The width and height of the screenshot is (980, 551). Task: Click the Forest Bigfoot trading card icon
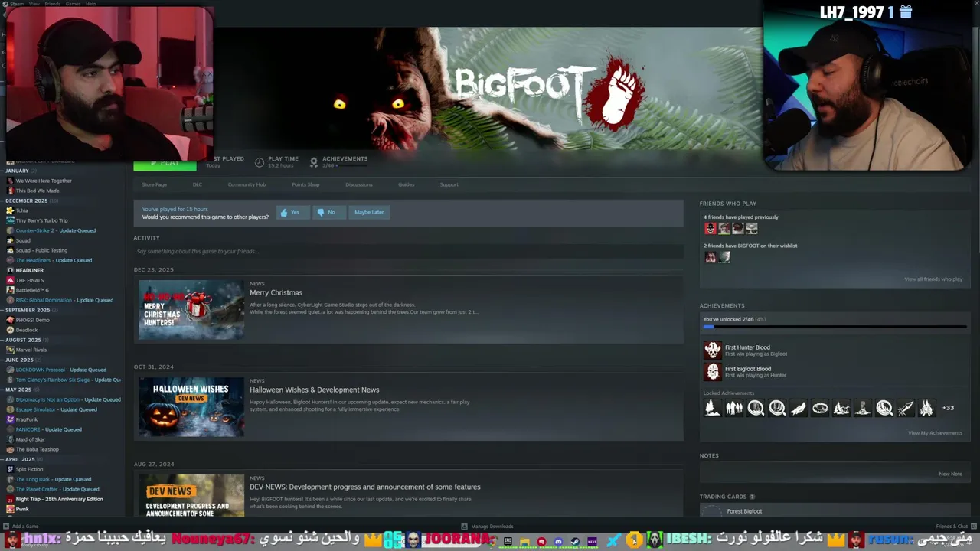click(712, 511)
